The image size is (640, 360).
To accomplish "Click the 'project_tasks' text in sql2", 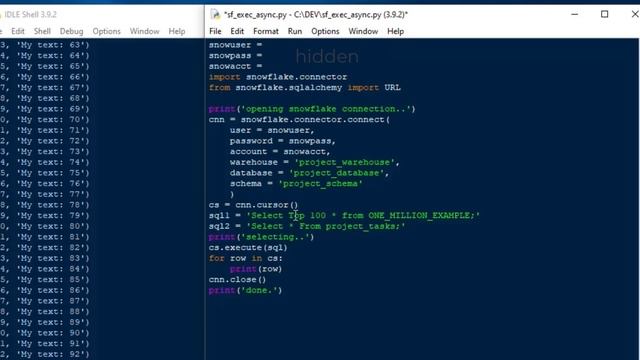I will click(360, 226).
